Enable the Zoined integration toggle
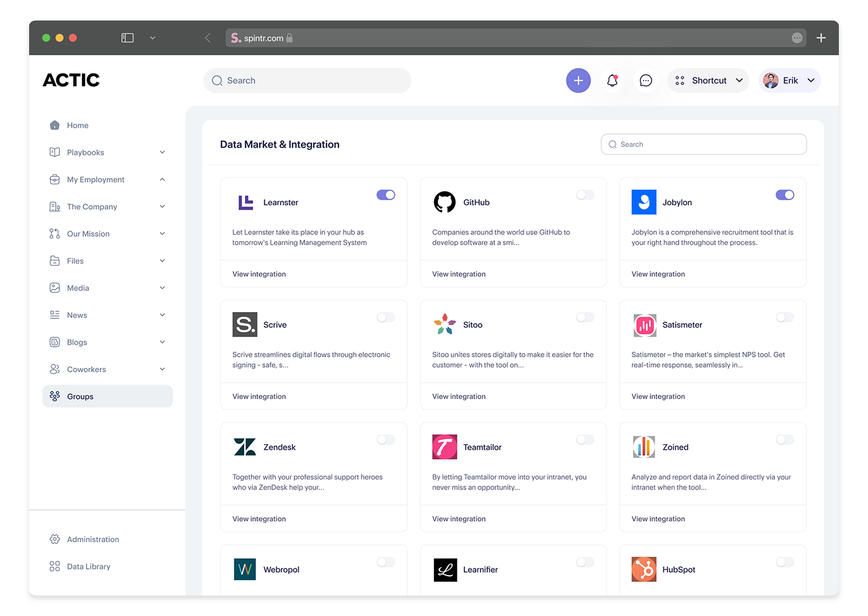Viewport: 868px width, 616px height. pos(785,440)
